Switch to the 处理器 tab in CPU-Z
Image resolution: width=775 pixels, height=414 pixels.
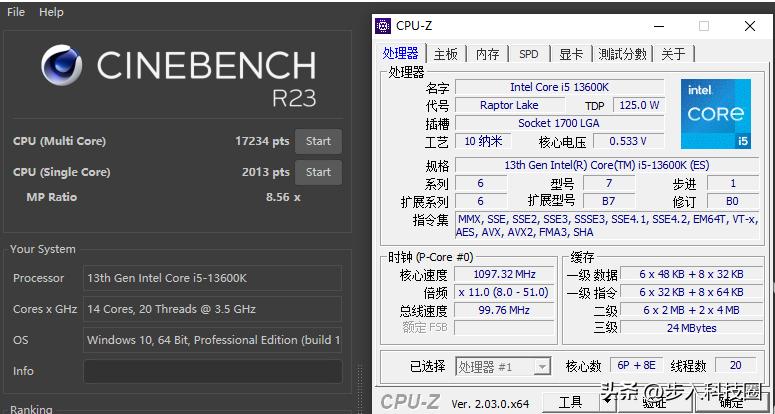400,53
